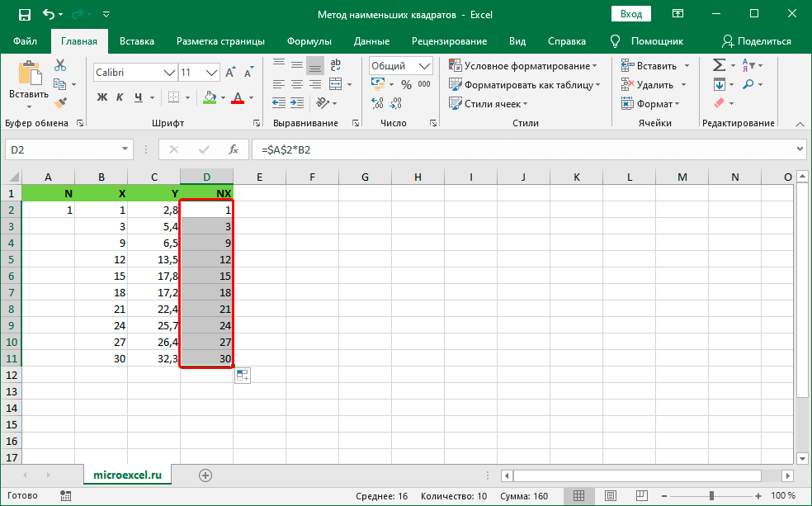The image size is (812, 506).
Task: Click the Auto Fill Options icon below column D
Action: (243, 376)
